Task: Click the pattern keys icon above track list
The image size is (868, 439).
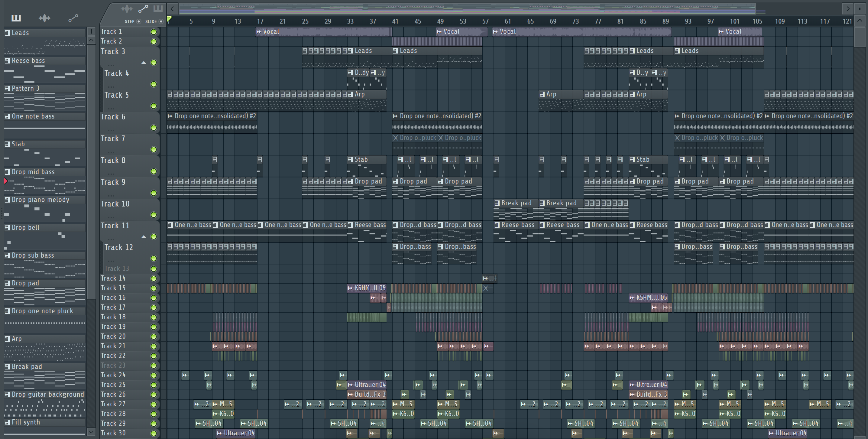Action: [158, 9]
